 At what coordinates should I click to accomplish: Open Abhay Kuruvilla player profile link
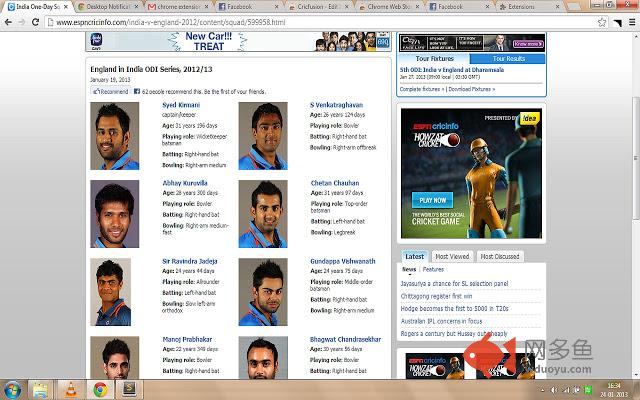pos(185,183)
